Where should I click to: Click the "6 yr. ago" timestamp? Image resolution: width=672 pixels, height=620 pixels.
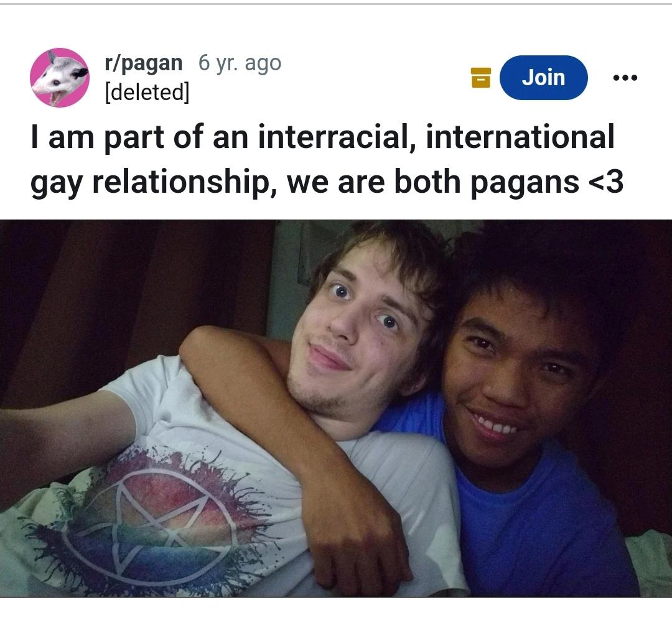tap(240, 63)
